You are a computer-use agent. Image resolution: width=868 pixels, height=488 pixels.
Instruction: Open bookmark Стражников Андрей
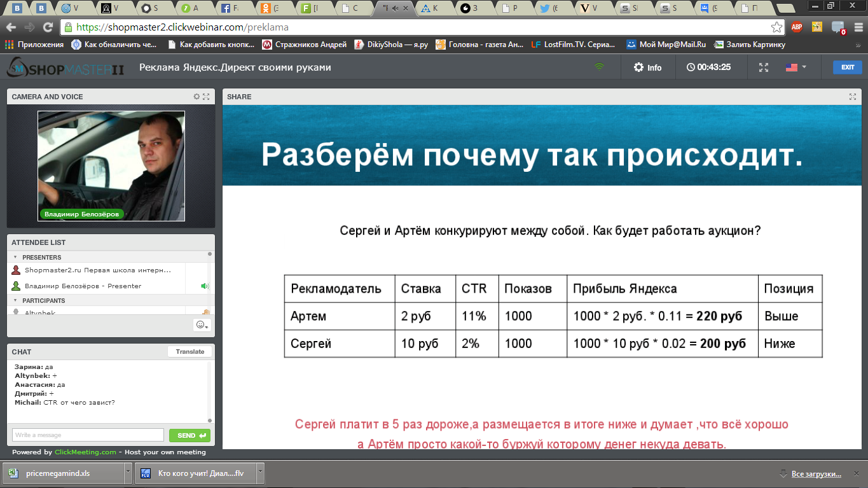click(x=305, y=45)
